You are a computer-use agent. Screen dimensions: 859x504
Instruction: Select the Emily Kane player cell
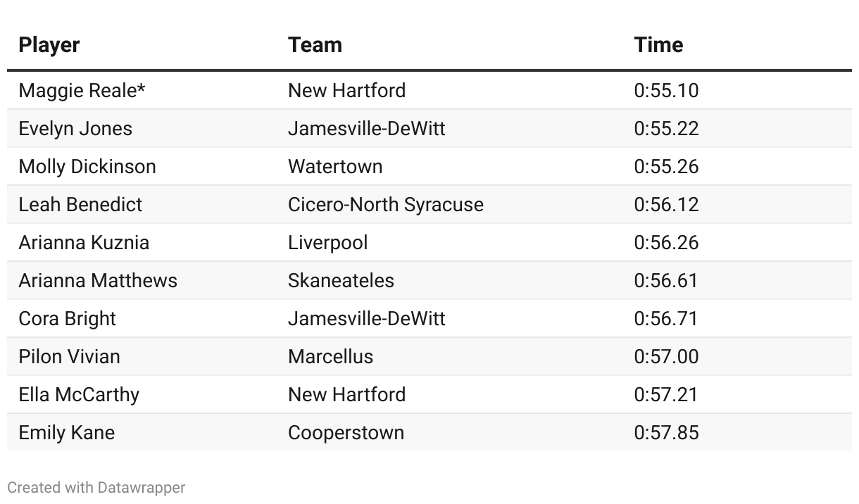coord(67,433)
